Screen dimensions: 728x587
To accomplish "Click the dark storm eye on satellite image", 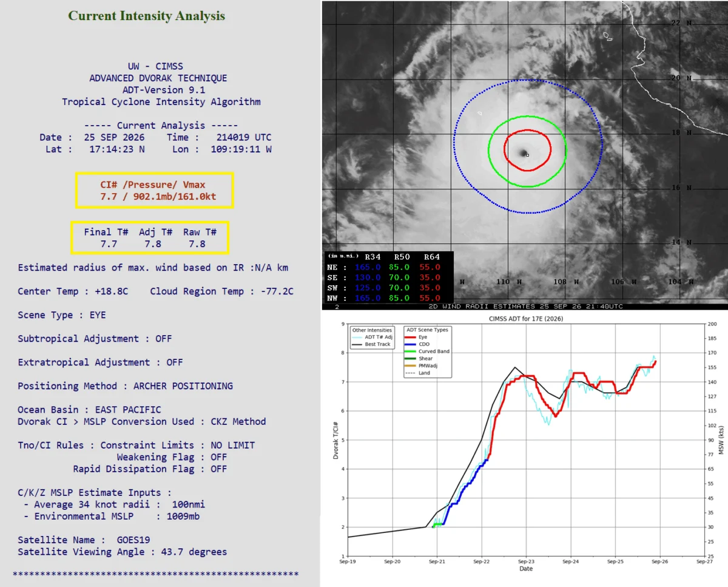I will tap(523, 153).
